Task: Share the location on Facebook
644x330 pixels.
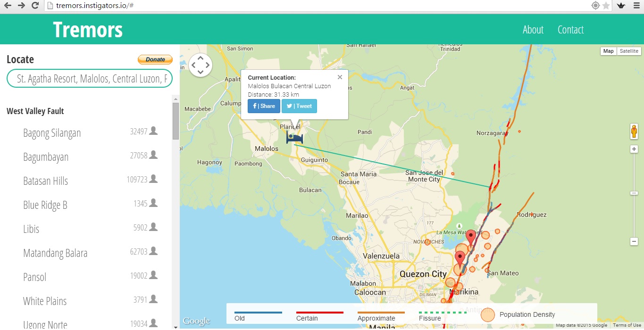Action: coord(264,106)
